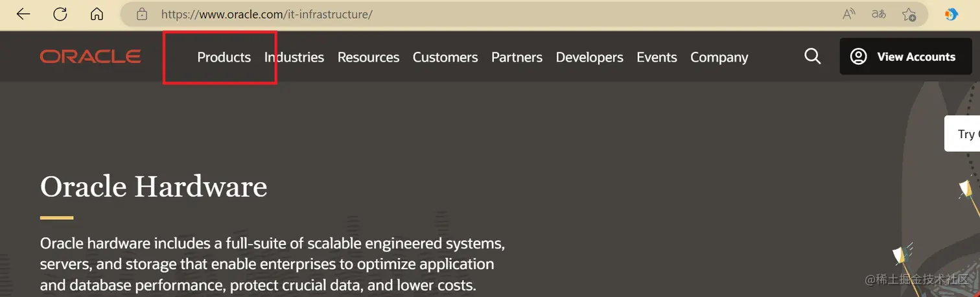Expand the Industries navigation menu
This screenshot has height=297, width=980.
click(x=294, y=57)
